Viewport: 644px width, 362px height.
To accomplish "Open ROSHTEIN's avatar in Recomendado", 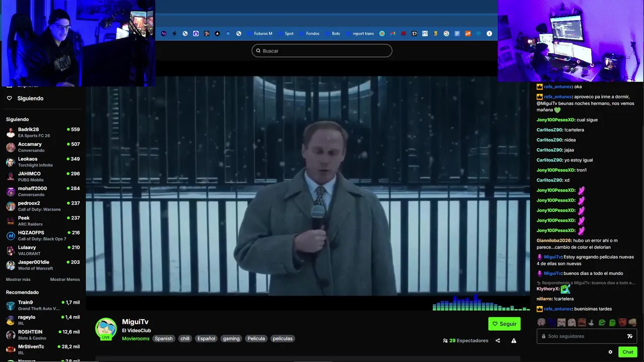I will [x=11, y=335].
